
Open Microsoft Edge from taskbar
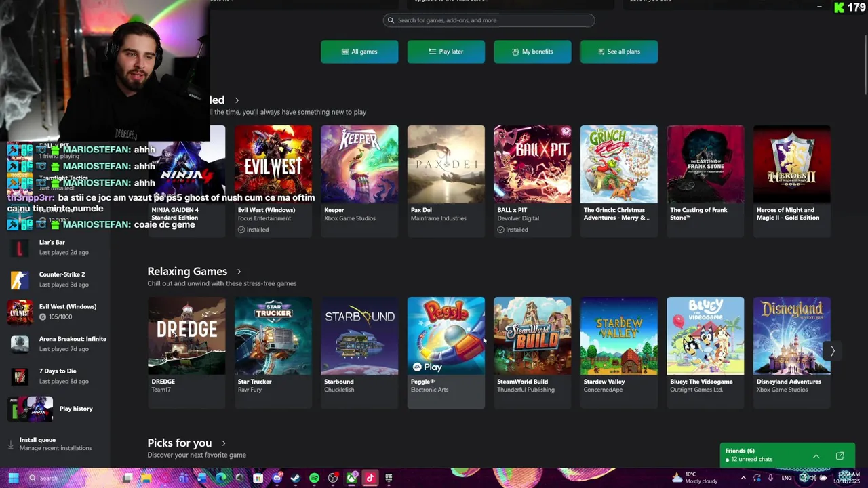coord(220,478)
